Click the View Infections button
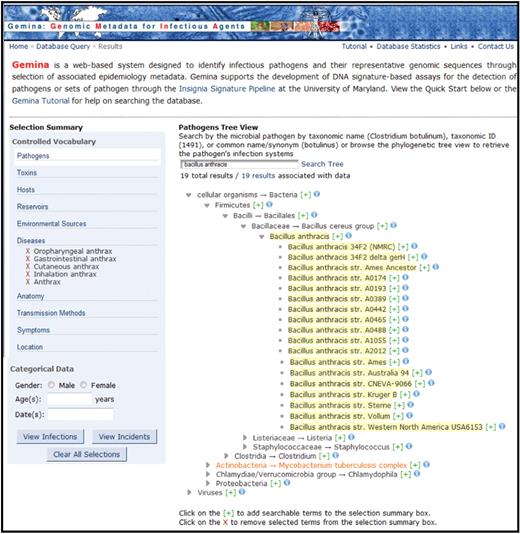The height and width of the screenshot is (534, 520). [50, 437]
